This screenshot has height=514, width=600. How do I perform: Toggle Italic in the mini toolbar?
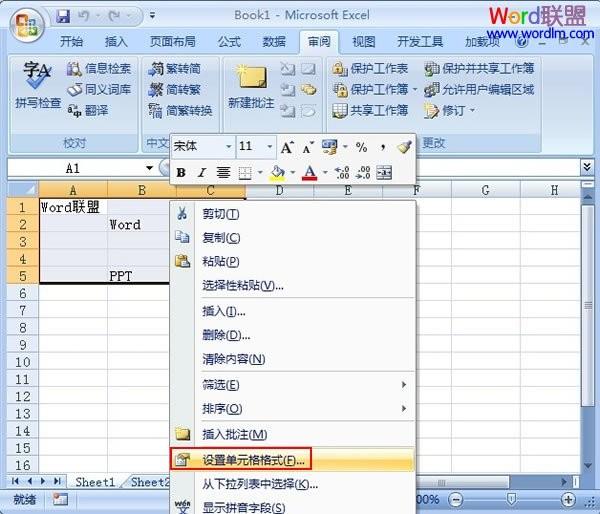(x=202, y=173)
